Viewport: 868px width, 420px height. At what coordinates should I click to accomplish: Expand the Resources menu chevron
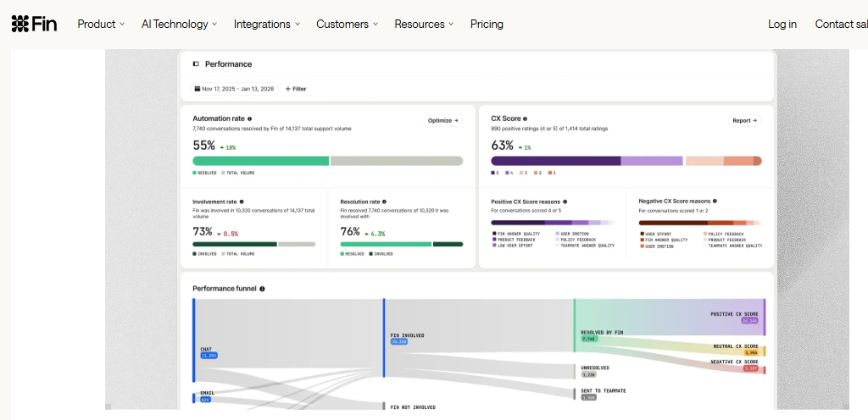[451, 25]
